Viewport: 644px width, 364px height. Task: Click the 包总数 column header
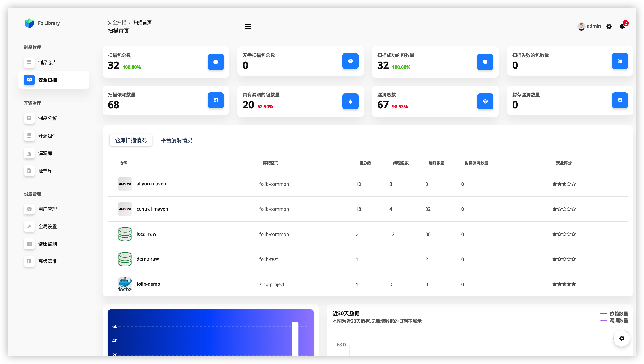click(365, 163)
